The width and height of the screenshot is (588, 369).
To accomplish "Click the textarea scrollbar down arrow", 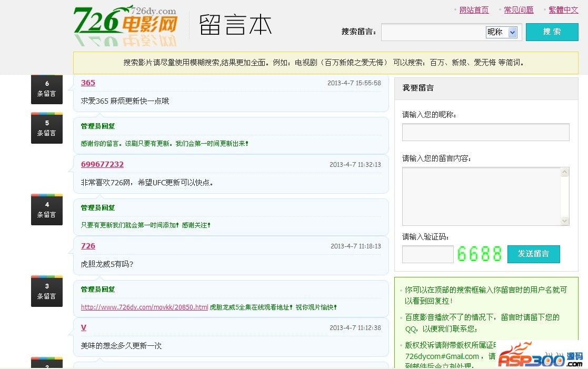I will pyautogui.click(x=565, y=221).
